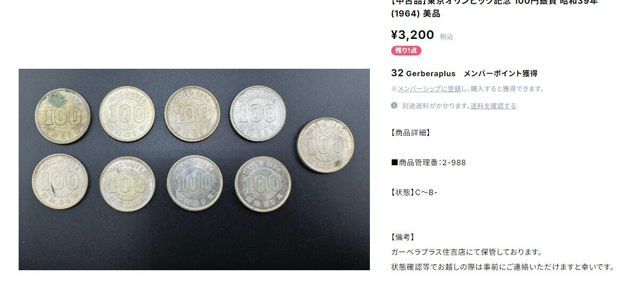Open the メンバーシップに登録 link

429,89
